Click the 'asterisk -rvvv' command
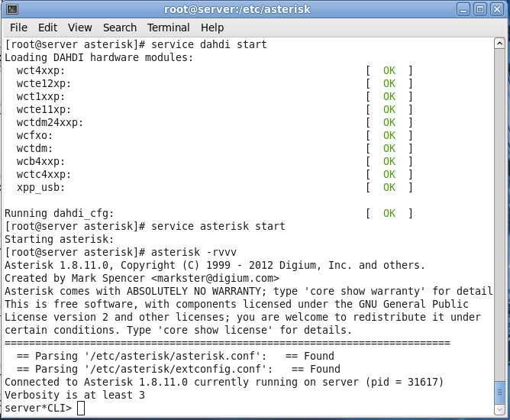Image resolution: width=510 pixels, height=420 pixels. click(x=193, y=252)
